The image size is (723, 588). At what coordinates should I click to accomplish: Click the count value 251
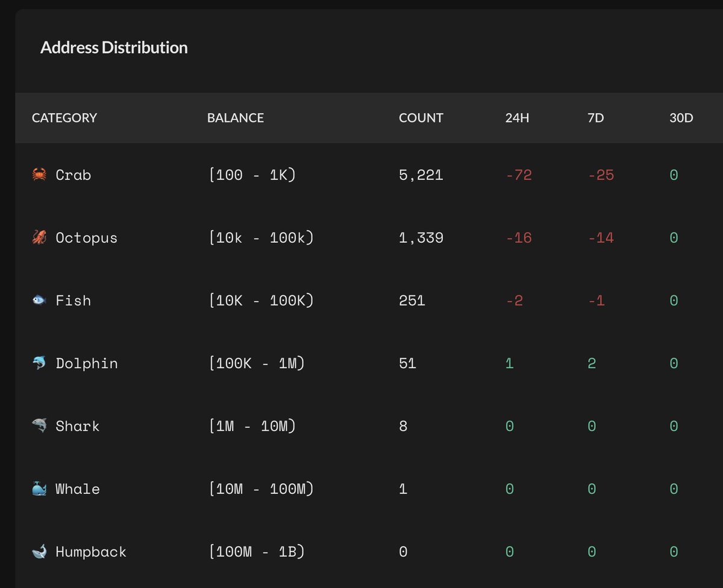point(412,301)
